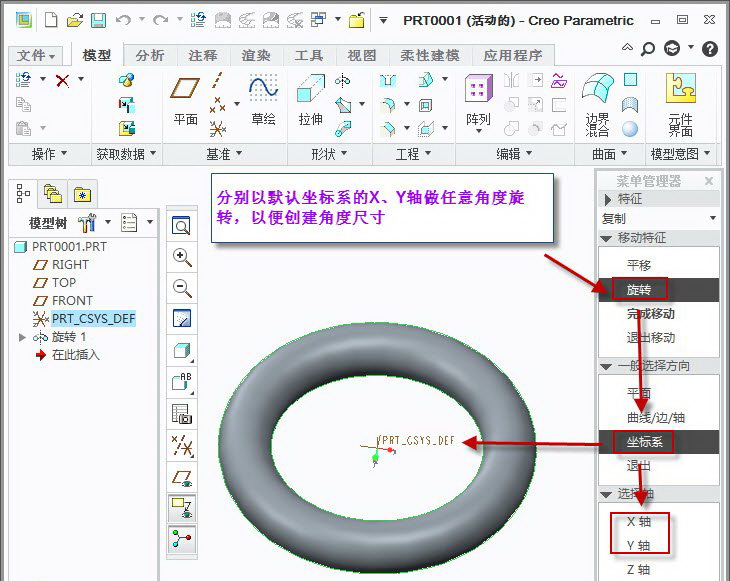Screen dimensions: 730x581
Task: Open the 编辑 group dropdown
Action: (x=514, y=154)
